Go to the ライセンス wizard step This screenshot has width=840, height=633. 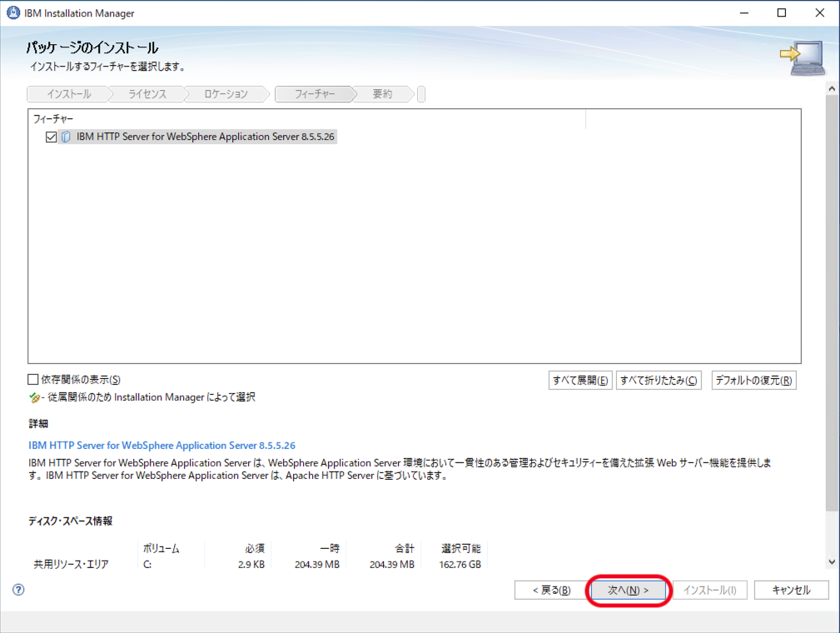147,94
